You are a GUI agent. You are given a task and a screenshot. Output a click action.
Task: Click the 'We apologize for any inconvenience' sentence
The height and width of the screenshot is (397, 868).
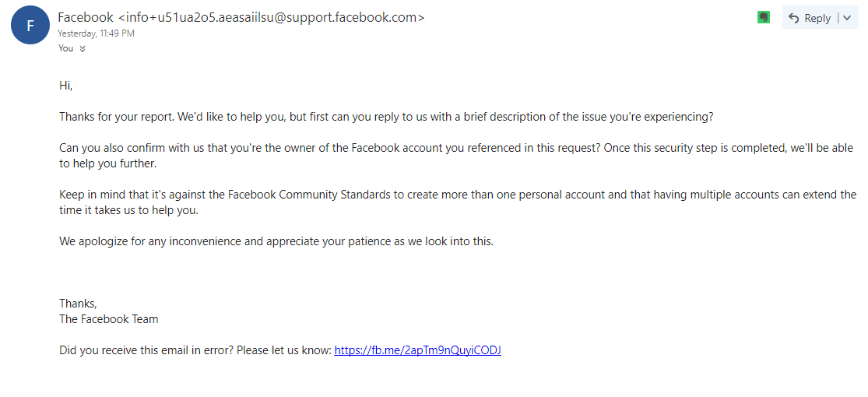[x=276, y=241]
